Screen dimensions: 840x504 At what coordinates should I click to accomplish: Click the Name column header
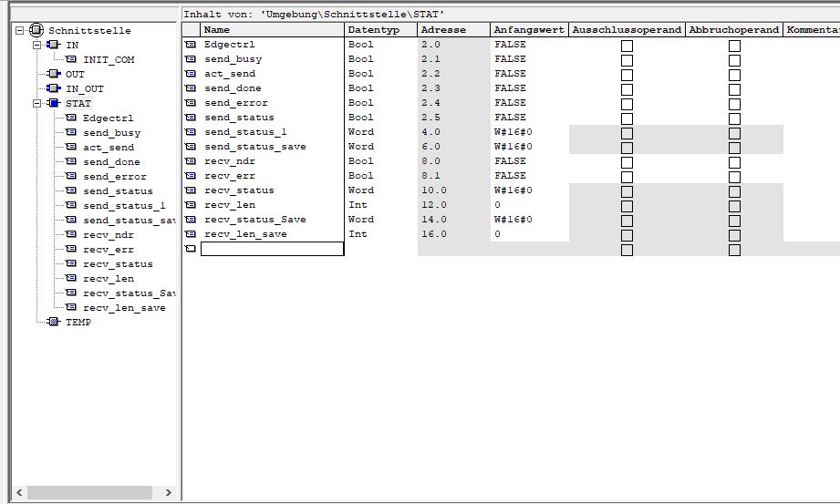point(272,30)
